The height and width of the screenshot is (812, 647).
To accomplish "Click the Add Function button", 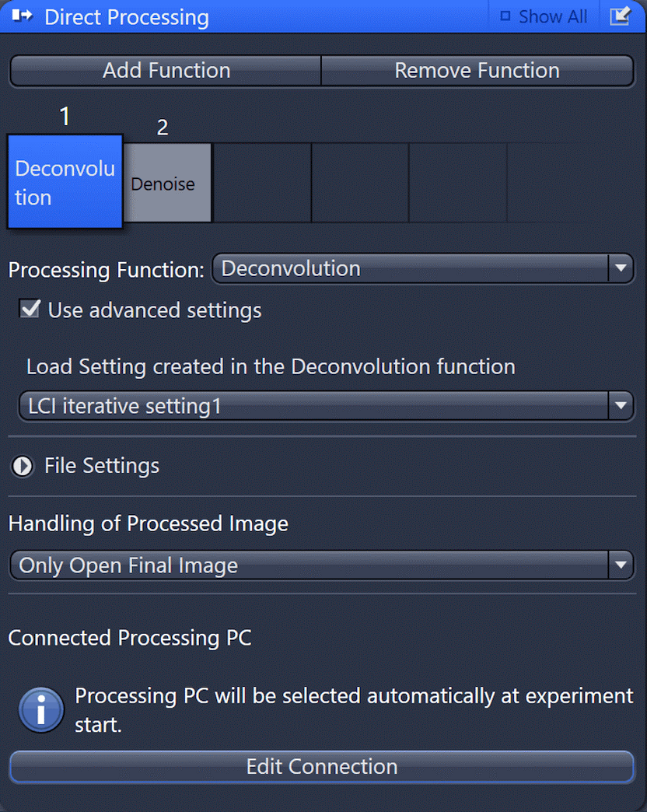I will click(166, 71).
